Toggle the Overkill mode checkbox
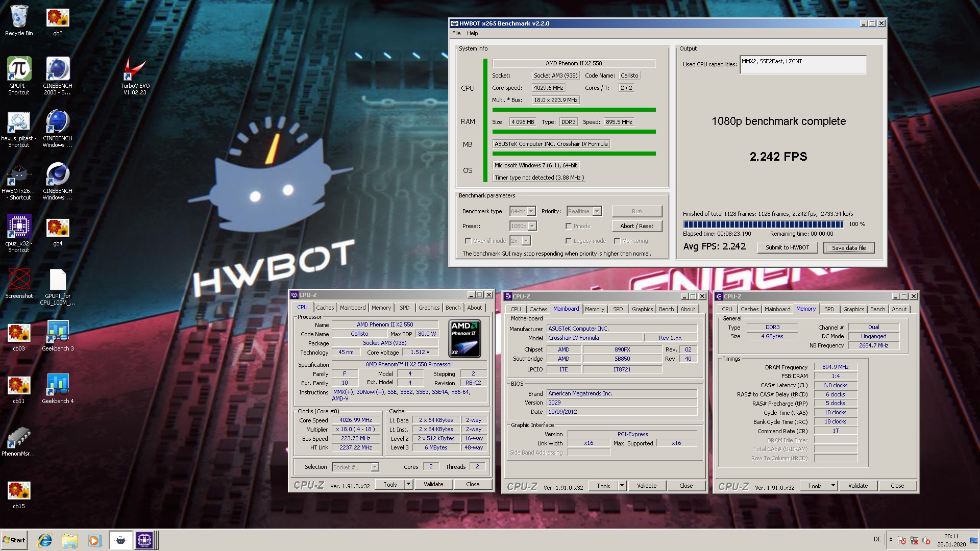This screenshot has height=551, width=980. tap(468, 241)
